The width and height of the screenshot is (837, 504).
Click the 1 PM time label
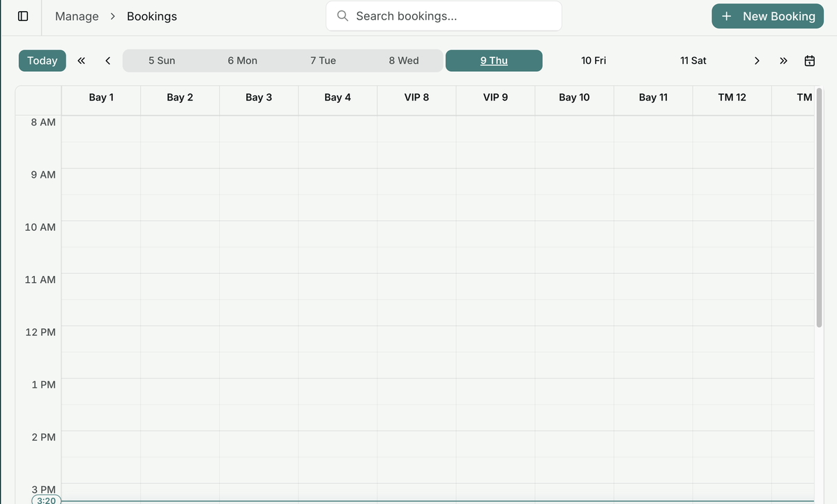pyautogui.click(x=44, y=385)
